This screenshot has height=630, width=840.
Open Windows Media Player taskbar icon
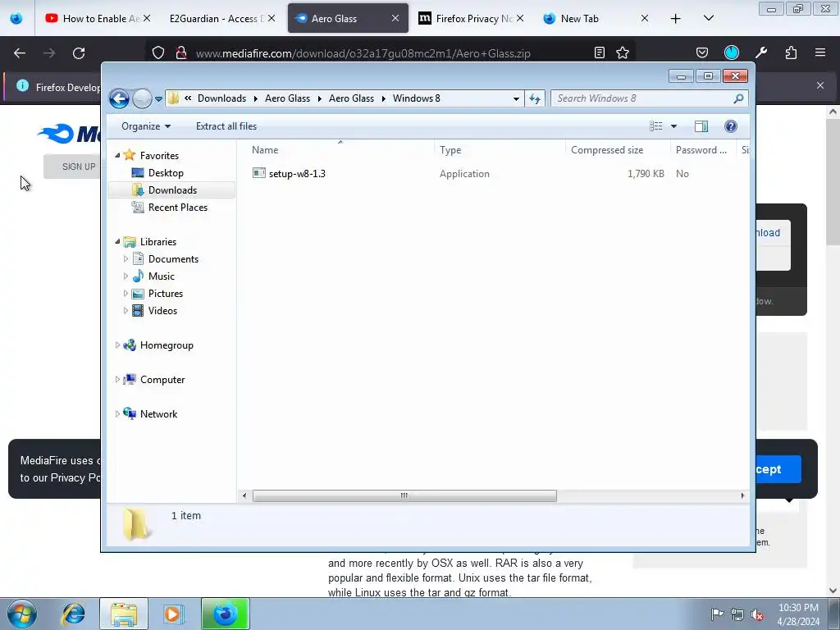pyautogui.click(x=173, y=614)
